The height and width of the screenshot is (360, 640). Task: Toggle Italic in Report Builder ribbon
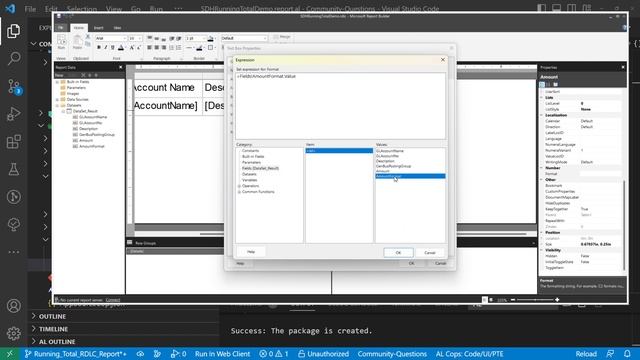(x=106, y=48)
